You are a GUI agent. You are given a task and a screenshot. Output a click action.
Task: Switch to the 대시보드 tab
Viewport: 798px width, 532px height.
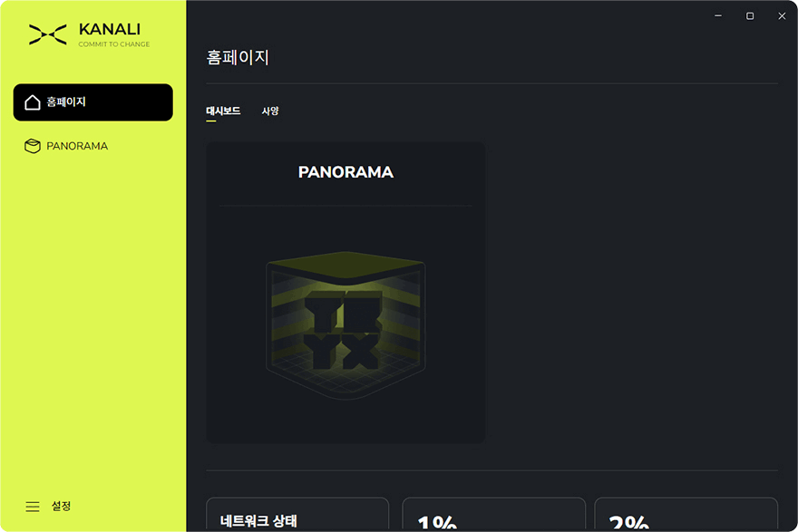tap(223, 111)
